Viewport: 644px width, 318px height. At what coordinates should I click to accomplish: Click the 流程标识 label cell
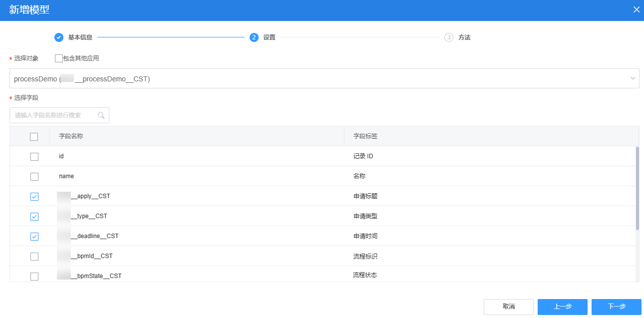point(365,256)
